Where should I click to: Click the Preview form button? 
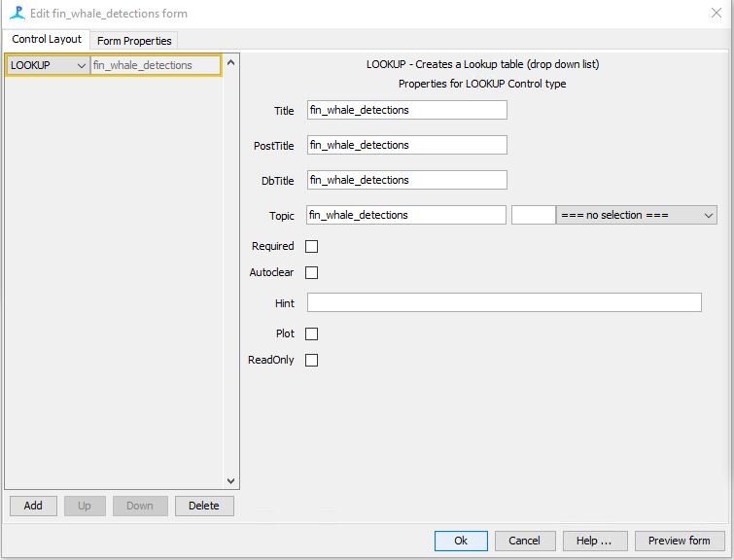(x=679, y=541)
